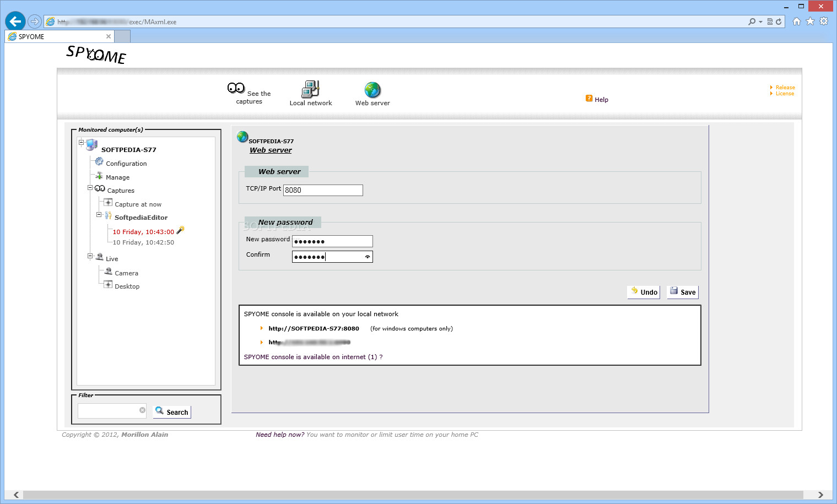This screenshot has width=837, height=504.
Task: Clear the filter field with x icon
Action: tap(142, 410)
